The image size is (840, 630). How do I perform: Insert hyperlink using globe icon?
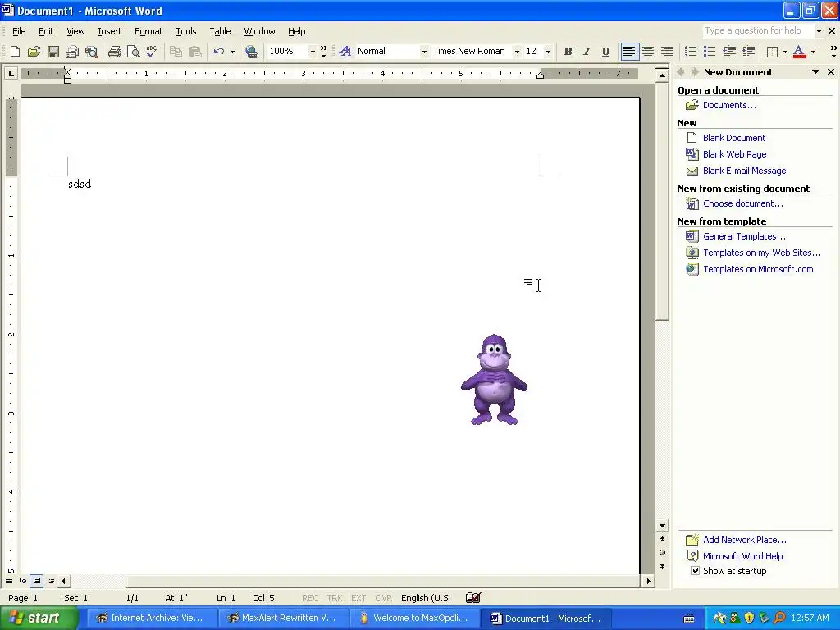[251, 52]
